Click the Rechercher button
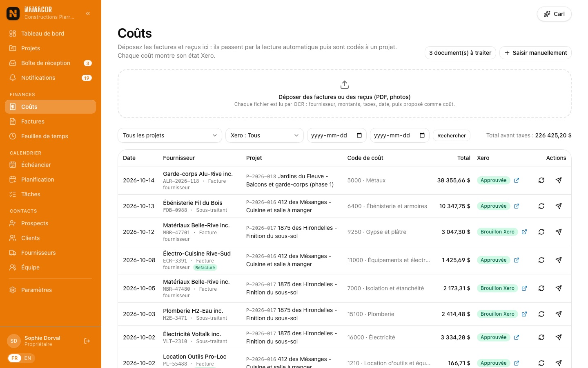 [x=452, y=135]
